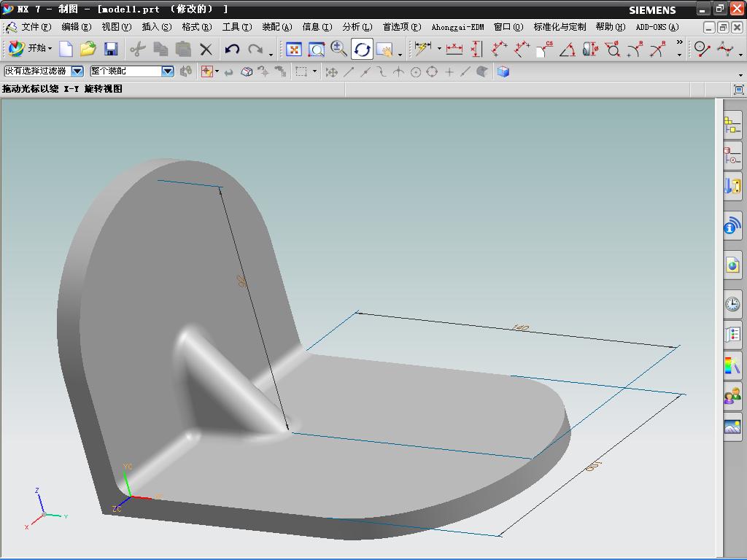Click the Save floppy disk icon
The image size is (747, 560).
tap(111, 49)
